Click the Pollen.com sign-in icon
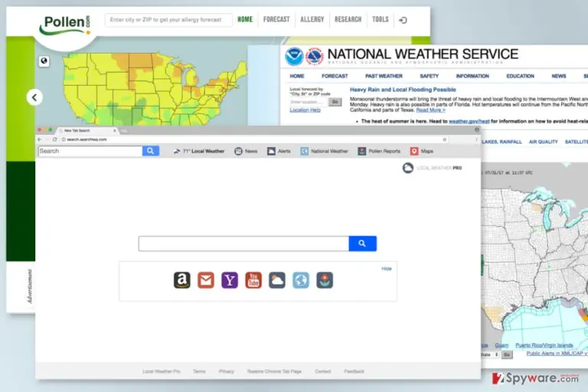The image size is (588, 392). tap(403, 20)
